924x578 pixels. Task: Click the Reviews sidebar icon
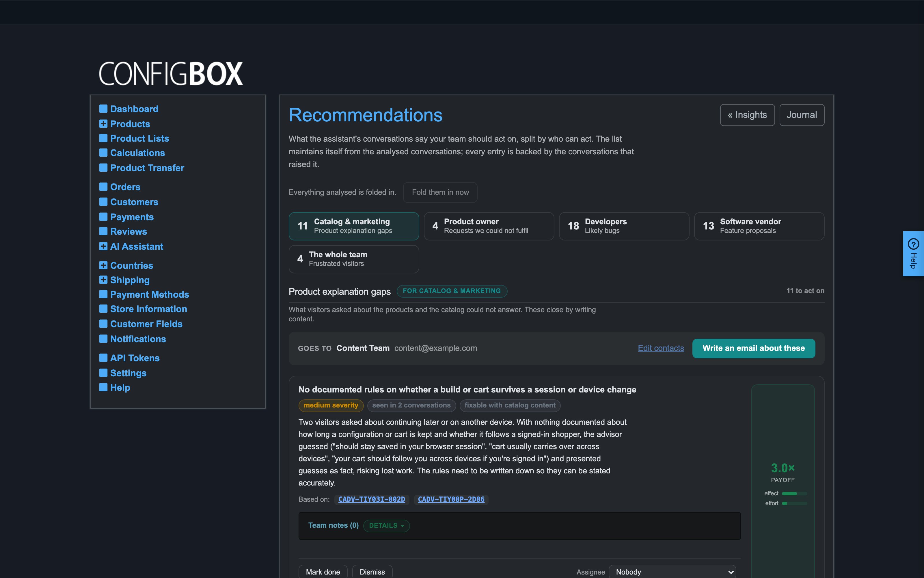tap(103, 231)
